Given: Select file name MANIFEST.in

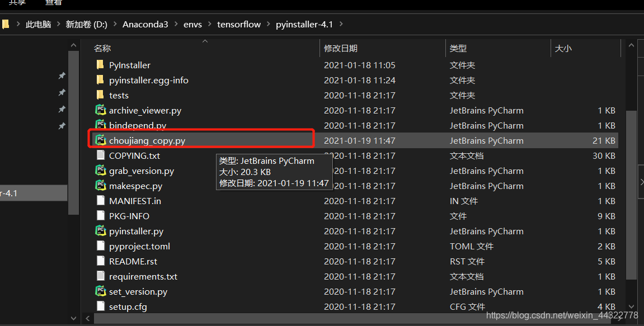Looking at the screenshot, I should 135,201.
